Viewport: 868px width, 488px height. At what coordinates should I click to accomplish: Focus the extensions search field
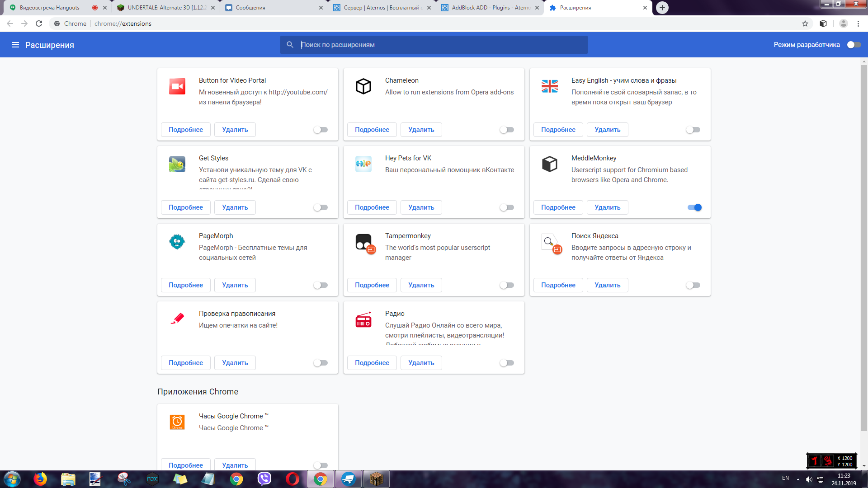pyautogui.click(x=434, y=45)
